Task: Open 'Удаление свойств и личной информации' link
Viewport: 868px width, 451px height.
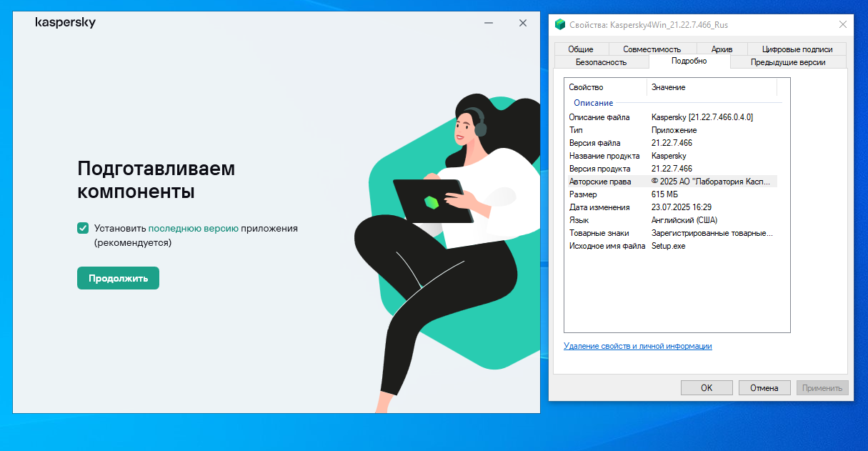Action: pyautogui.click(x=638, y=346)
